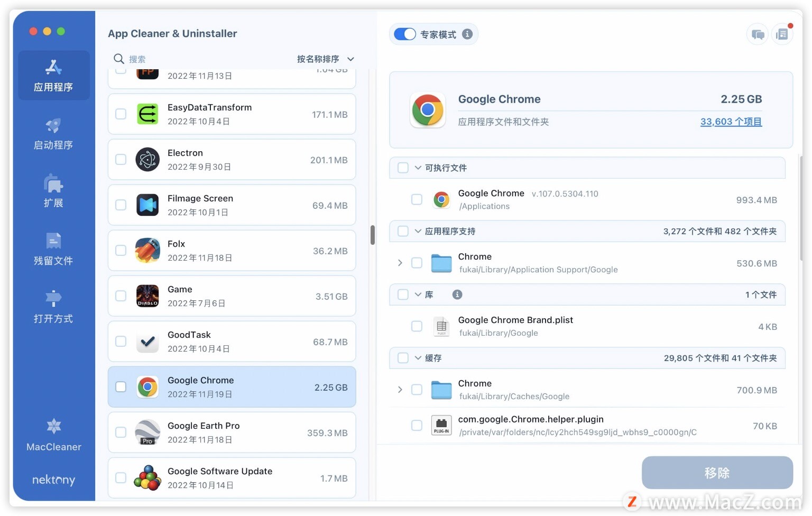
Task: Click the Chrome Caches folder icon
Action: 441,390
